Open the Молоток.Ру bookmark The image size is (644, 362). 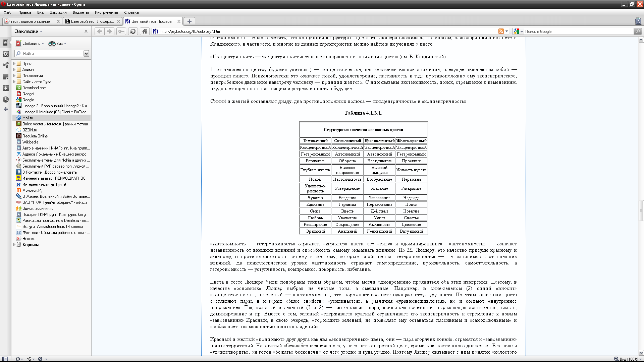(x=32, y=190)
